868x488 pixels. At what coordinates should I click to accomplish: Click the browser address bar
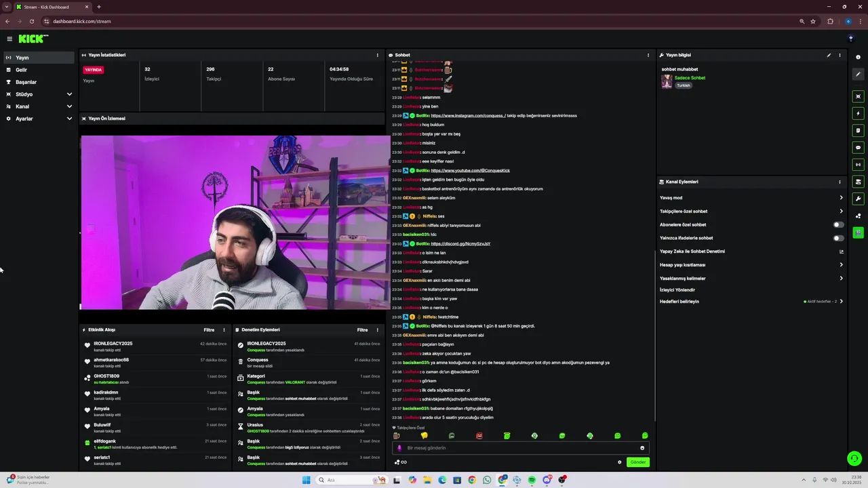coord(420,21)
